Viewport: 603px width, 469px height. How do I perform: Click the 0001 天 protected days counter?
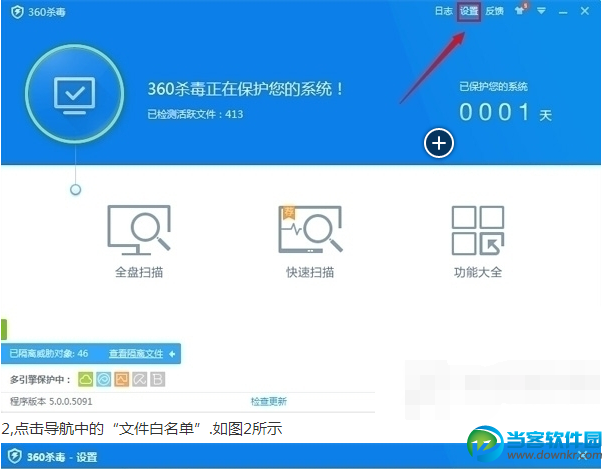point(505,112)
